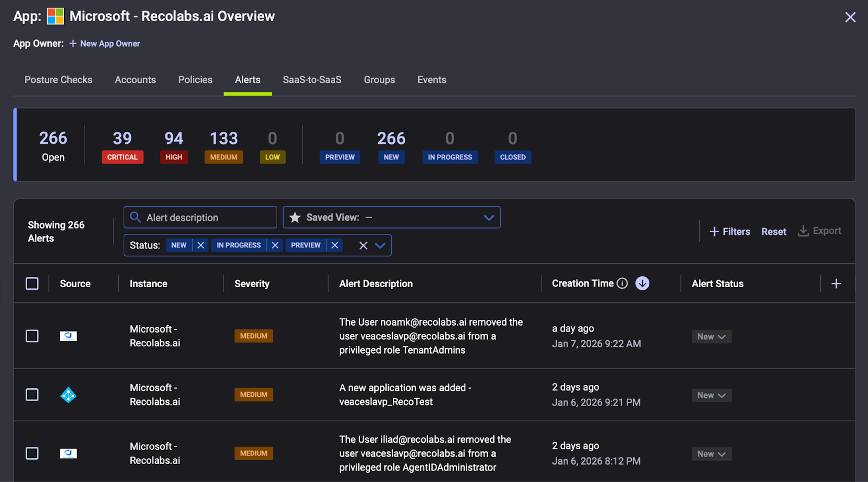Filter by MEDIUM severity badge in summary
The height and width of the screenshot is (482, 868).
point(224,157)
